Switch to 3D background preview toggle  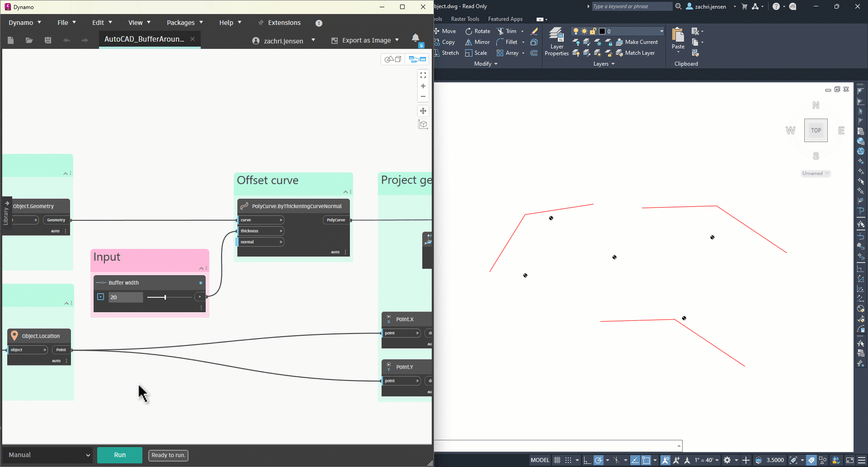point(393,59)
